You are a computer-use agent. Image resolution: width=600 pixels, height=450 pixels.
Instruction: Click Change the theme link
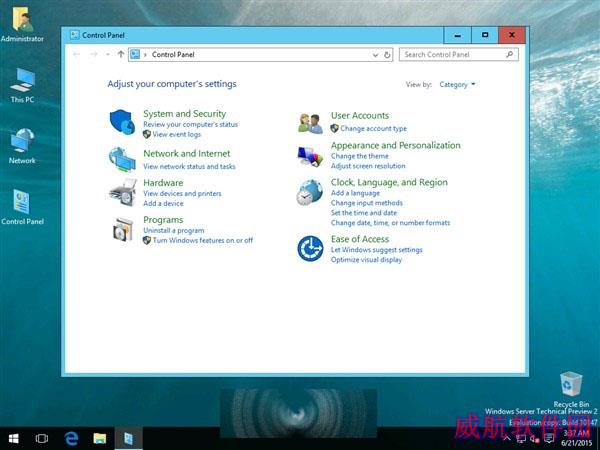click(x=360, y=156)
